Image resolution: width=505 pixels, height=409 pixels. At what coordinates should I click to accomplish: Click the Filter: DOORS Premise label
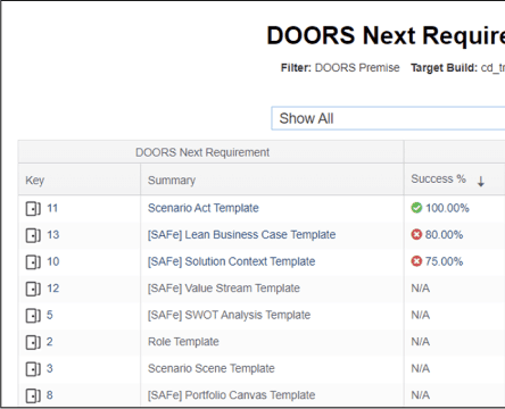coord(340,68)
